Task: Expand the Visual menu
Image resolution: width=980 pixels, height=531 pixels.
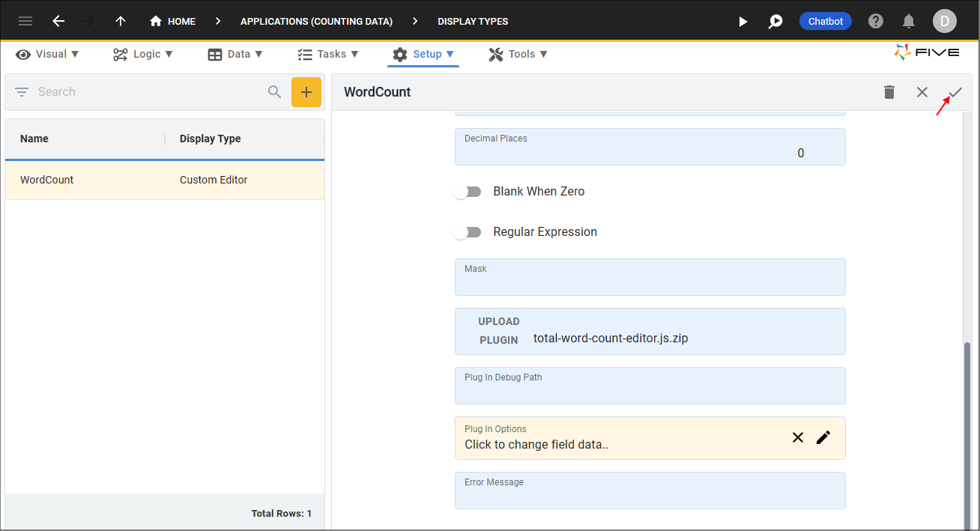Action: 47,54
